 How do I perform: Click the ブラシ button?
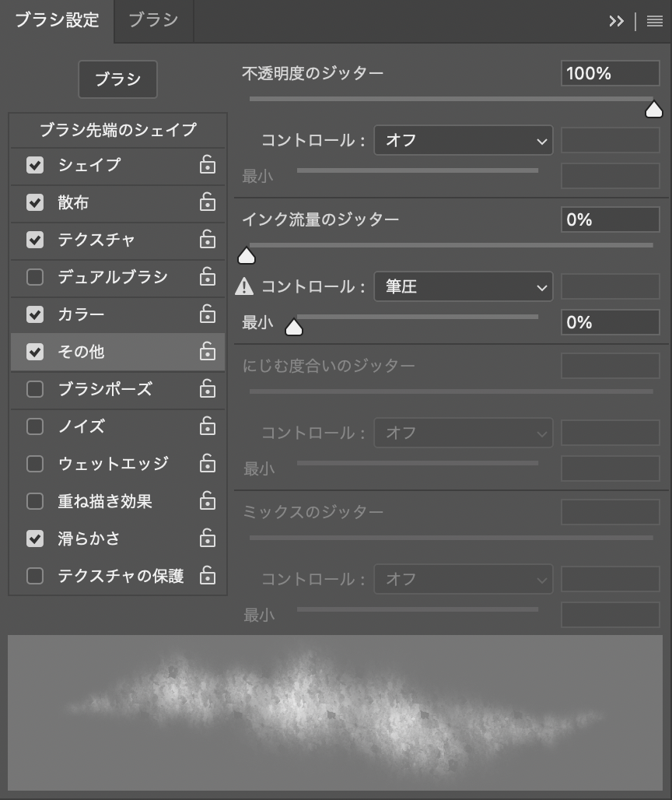pyautogui.click(x=117, y=79)
